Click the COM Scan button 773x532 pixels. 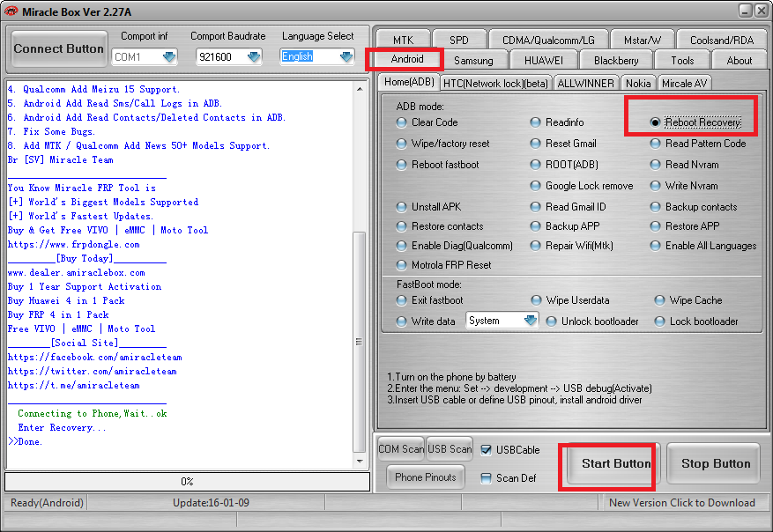pos(401,448)
